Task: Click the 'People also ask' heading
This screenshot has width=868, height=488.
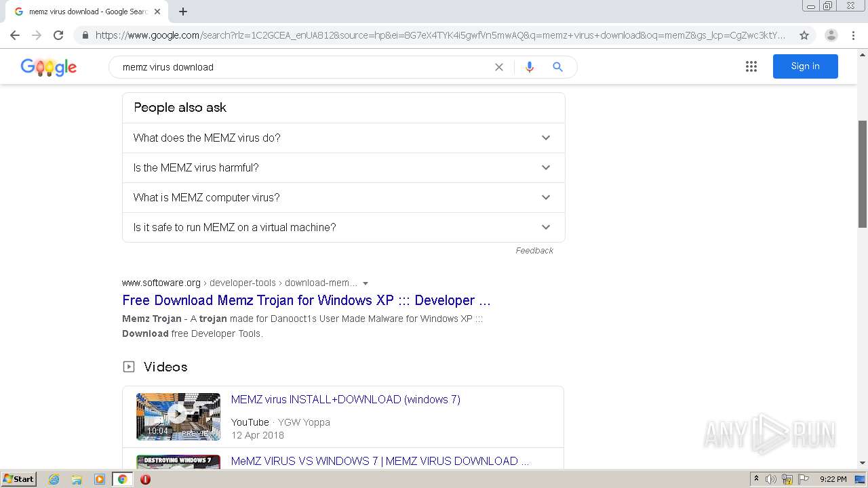Action: (180, 107)
